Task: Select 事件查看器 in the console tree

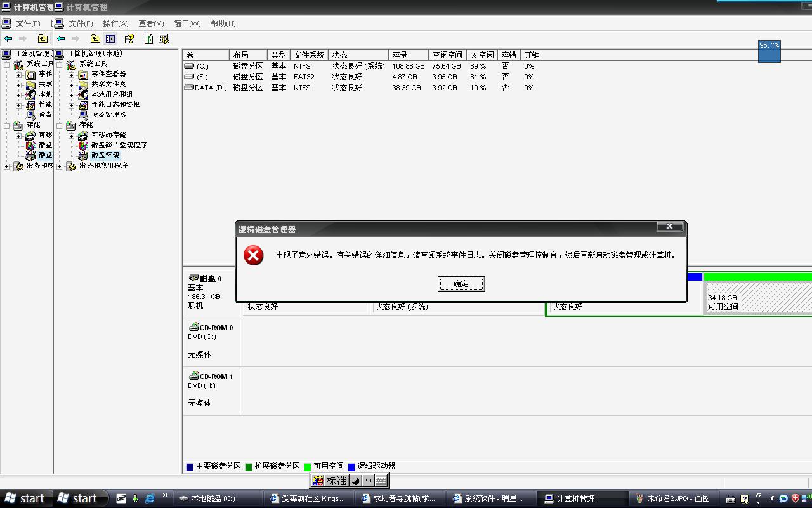Action: coord(108,74)
